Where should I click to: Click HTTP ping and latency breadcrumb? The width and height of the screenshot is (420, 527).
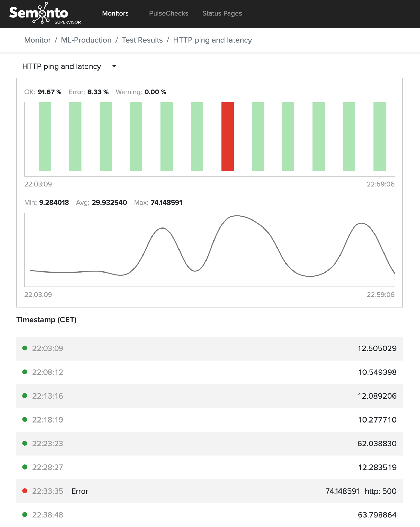(x=212, y=40)
